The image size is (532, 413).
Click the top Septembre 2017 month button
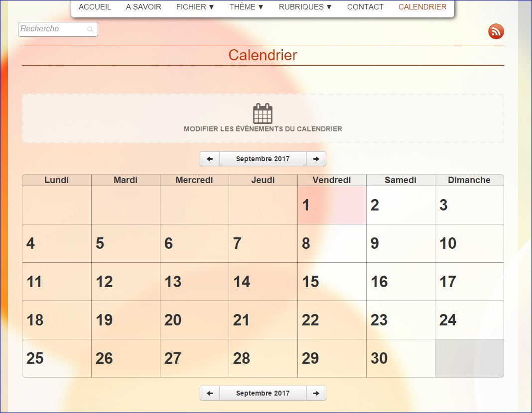coord(263,159)
